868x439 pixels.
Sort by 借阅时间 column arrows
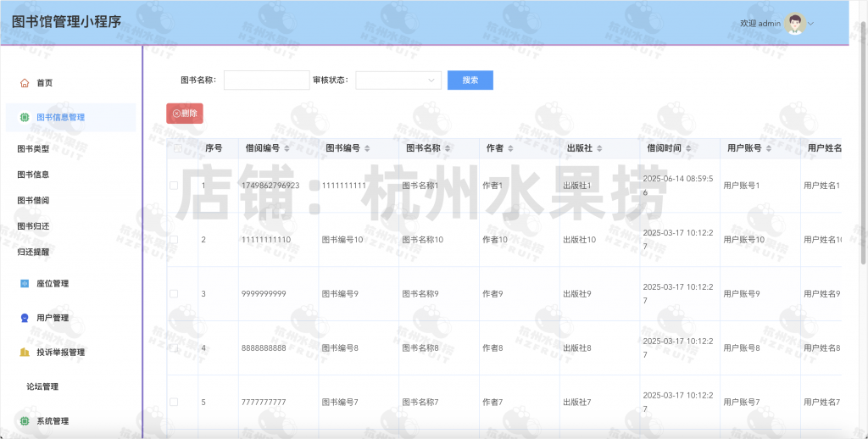(x=688, y=148)
